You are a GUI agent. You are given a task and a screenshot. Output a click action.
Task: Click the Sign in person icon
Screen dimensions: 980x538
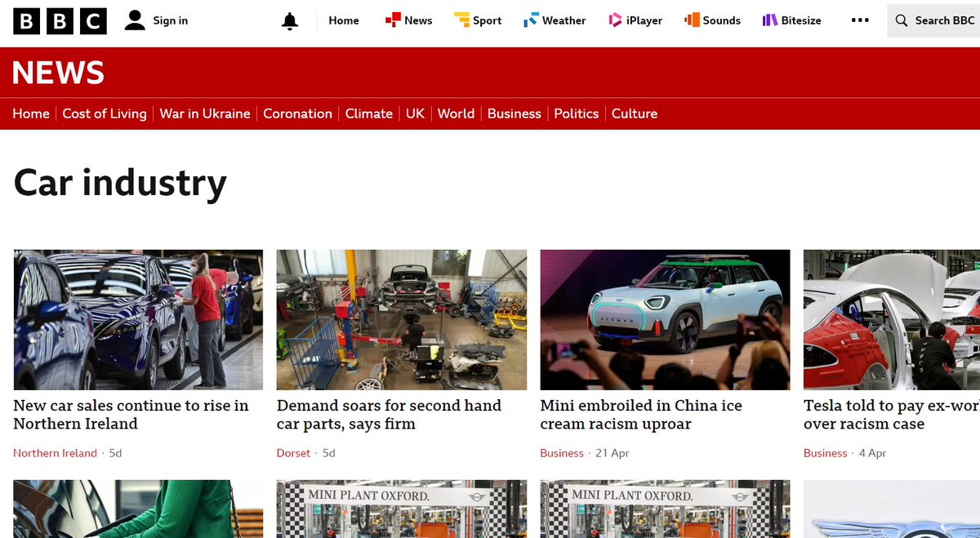click(x=135, y=20)
